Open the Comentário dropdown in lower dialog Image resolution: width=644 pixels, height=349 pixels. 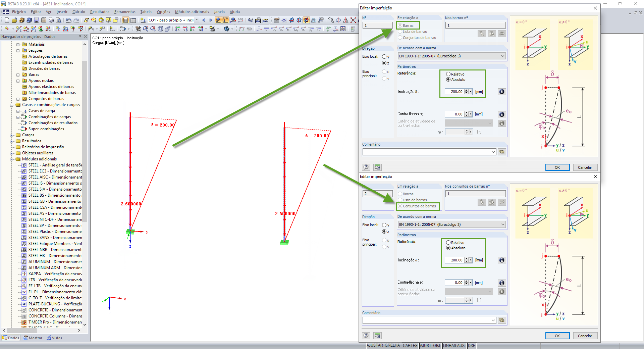(x=493, y=320)
